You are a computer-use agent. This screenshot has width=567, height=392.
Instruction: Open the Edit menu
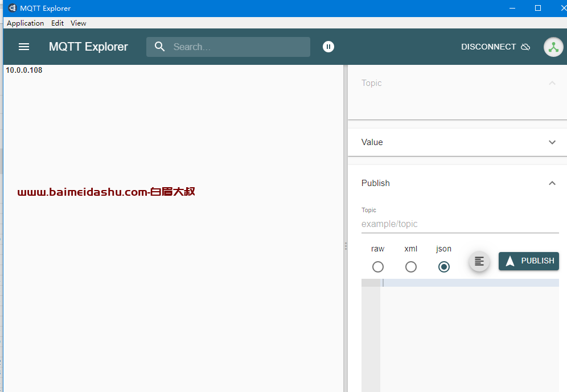pyautogui.click(x=57, y=23)
